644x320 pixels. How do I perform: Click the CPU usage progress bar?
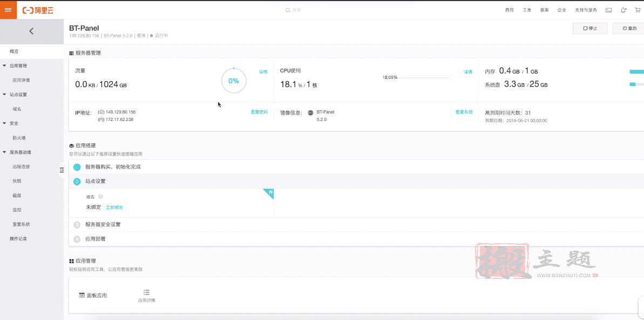(x=424, y=78)
